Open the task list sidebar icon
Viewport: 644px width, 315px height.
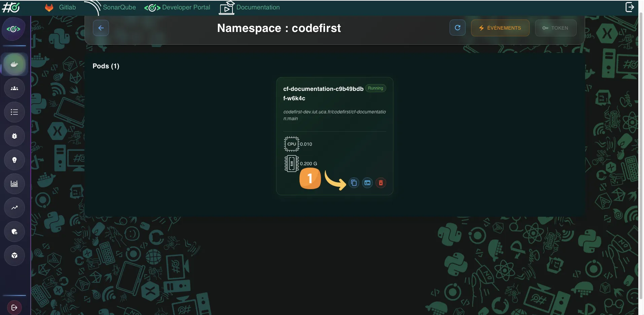tap(14, 112)
